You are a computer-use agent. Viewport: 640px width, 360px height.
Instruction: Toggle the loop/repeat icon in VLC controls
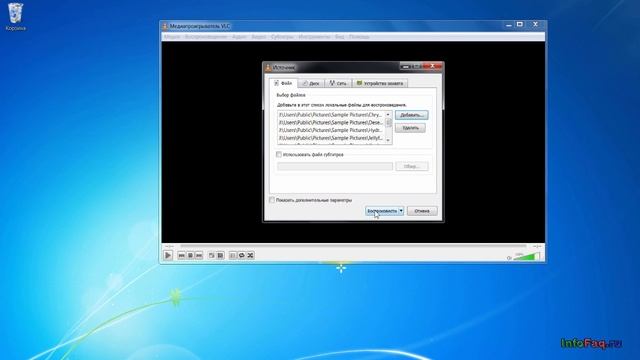point(242,256)
